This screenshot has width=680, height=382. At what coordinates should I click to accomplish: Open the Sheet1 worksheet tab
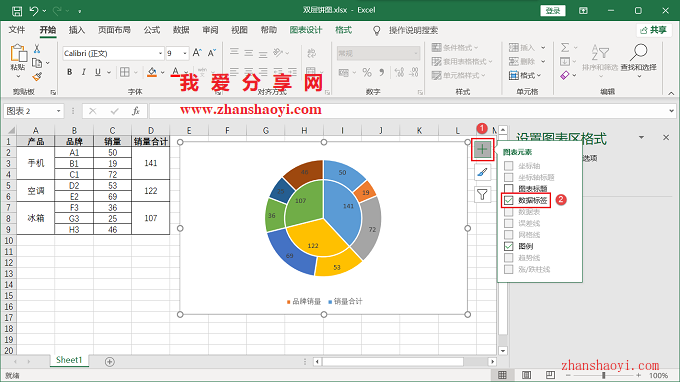(x=69, y=360)
